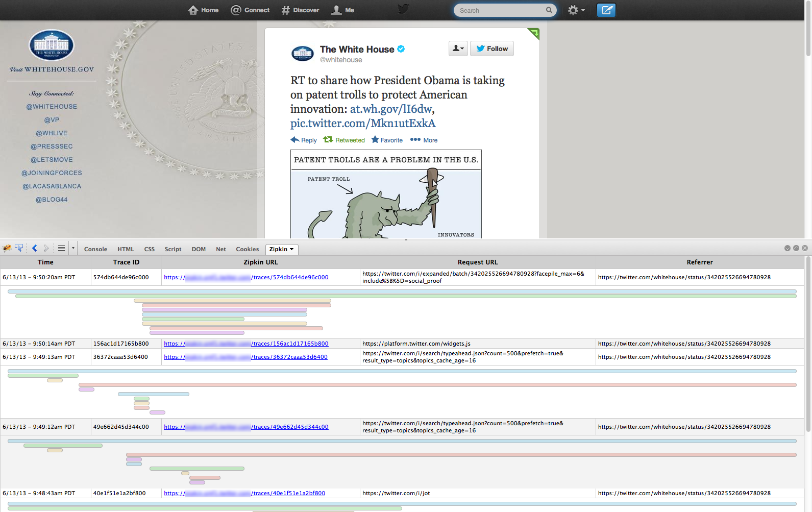Open the @whitehouse handle link in tweet
Image resolution: width=812 pixels, height=512 pixels.
pos(341,60)
